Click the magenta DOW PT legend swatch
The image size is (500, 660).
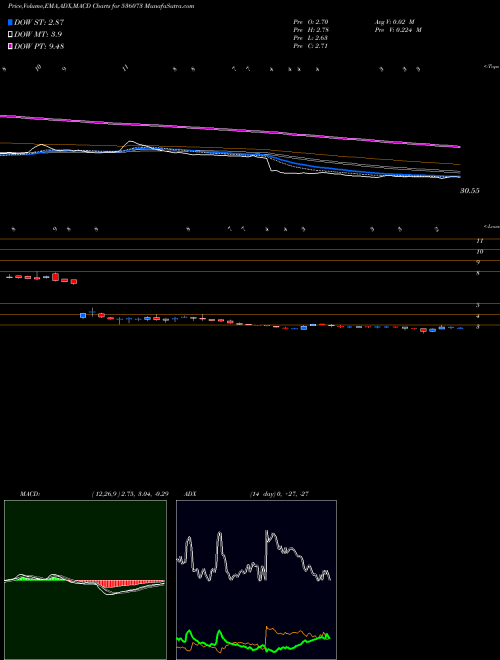[11, 47]
